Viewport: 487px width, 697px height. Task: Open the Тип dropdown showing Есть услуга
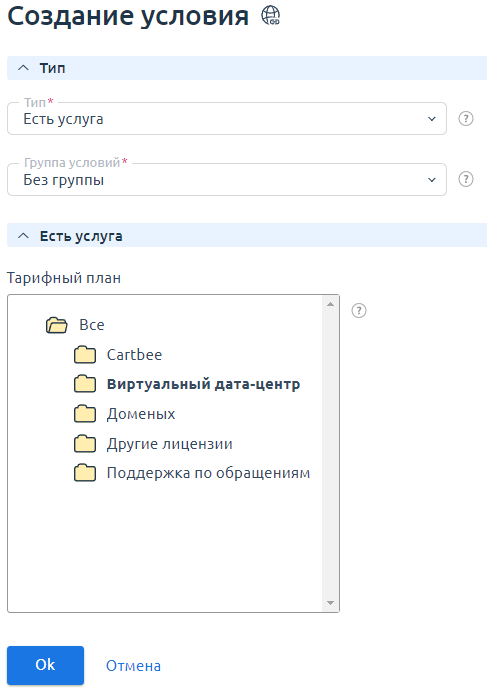(227, 119)
